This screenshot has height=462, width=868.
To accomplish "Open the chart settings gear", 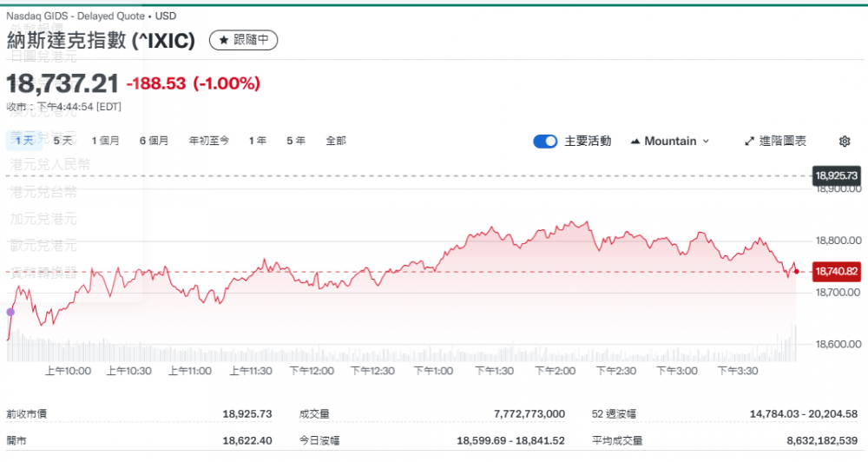I will 845,142.
